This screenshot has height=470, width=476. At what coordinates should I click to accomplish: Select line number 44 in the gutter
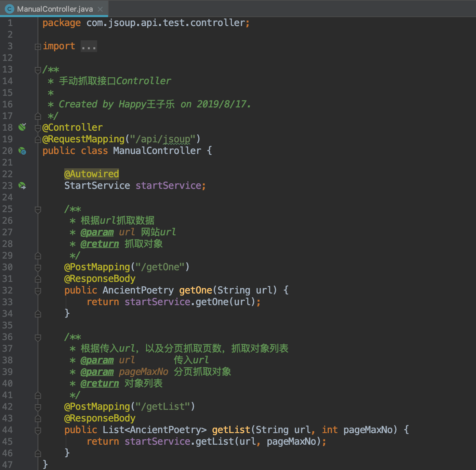7,430
